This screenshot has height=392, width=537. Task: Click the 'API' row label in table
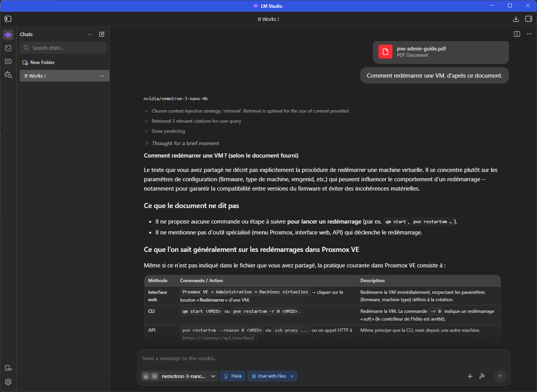(x=152, y=330)
